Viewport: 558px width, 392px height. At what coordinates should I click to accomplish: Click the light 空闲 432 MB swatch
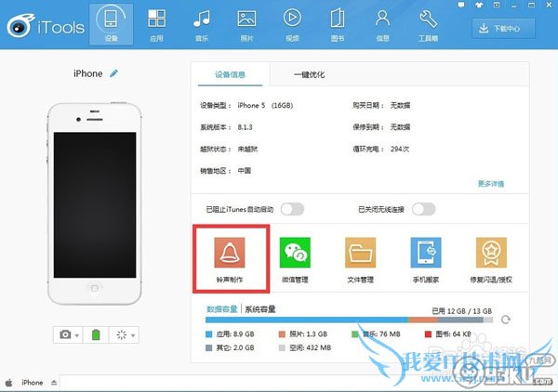[x=282, y=348]
